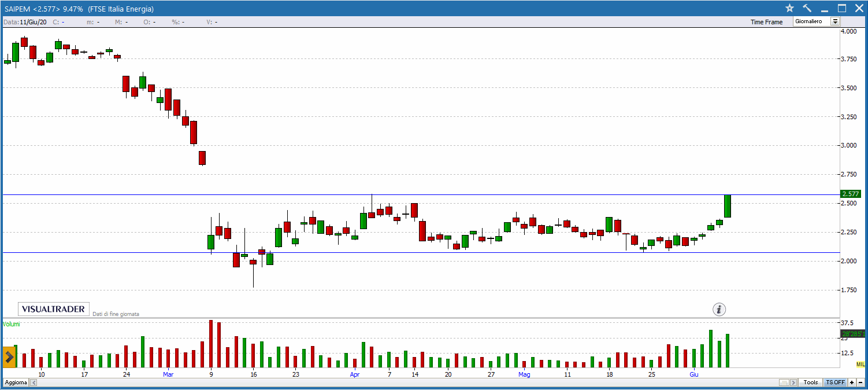
Task: Zoom out with the minus button
Action: point(860,382)
